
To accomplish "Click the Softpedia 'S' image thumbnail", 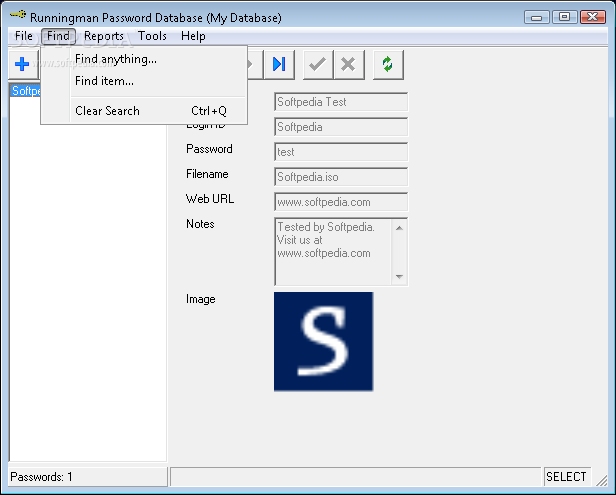I will click(x=323, y=341).
